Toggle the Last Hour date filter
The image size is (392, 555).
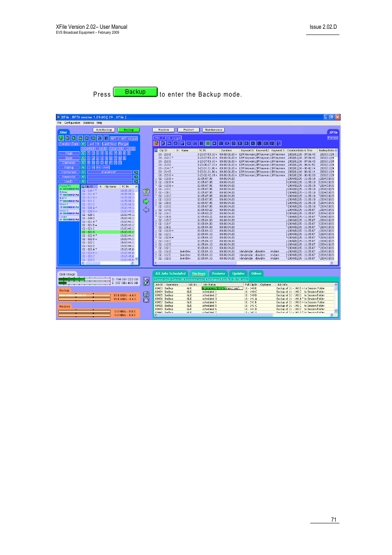109,144
